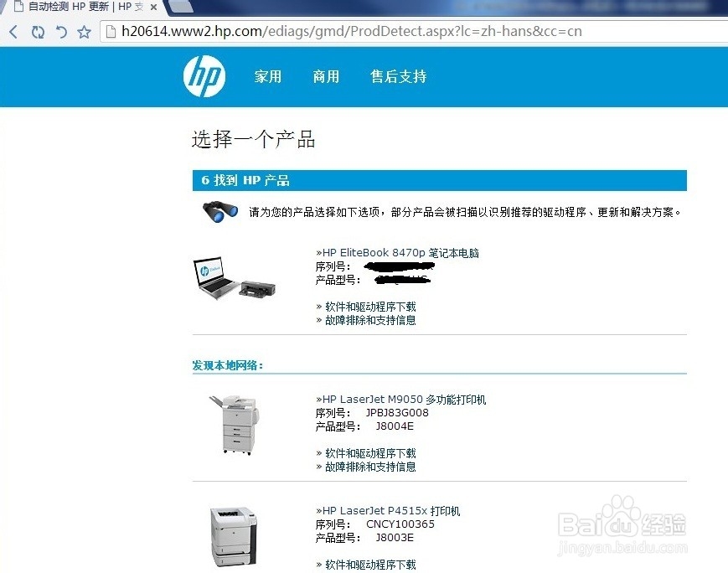
Task: Open HP LaserJet P4515x 打印机 link
Action: [388, 511]
